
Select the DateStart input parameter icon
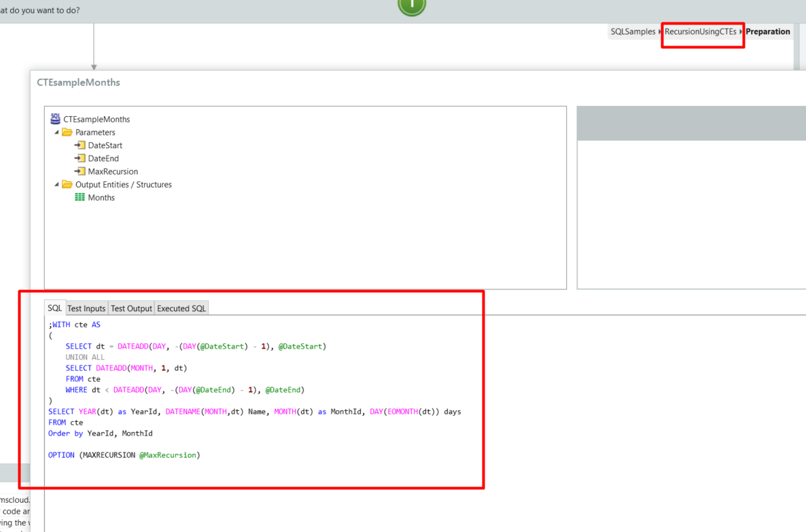point(80,145)
